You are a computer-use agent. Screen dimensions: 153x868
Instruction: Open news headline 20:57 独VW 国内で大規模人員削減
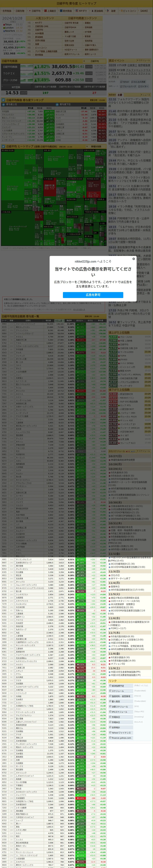click(130, 133)
